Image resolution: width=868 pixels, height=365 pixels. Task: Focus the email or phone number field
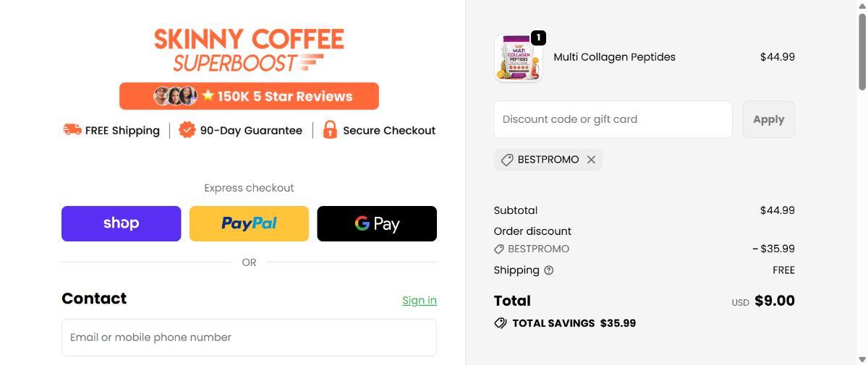[x=249, y=338]
